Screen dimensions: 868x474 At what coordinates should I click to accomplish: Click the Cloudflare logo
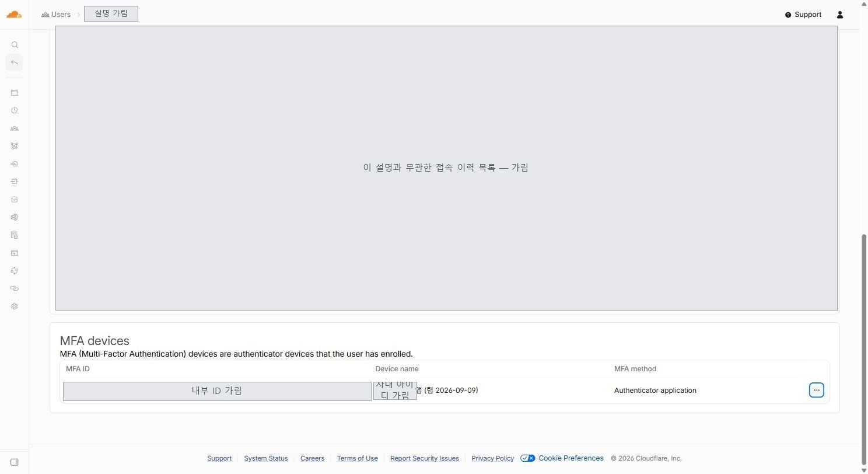pyautogui.click(x=14, y=14)
